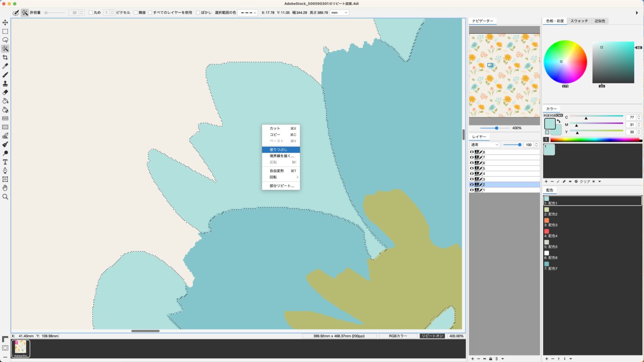Image resolution: width=644 pixels, height=362 pixels.
Task: Select the Zoom magnifier tool
Action: click(x=5, y=197)
